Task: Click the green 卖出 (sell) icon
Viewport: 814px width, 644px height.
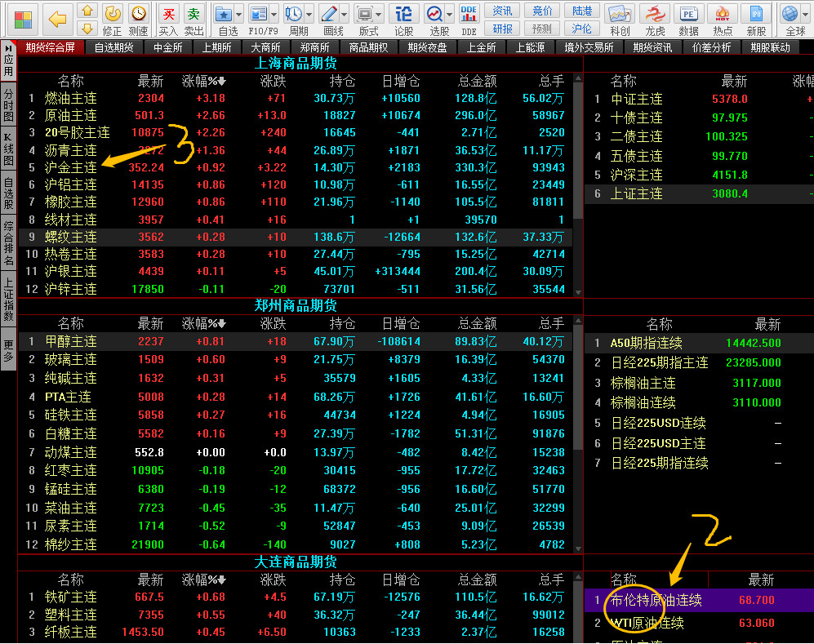Action: coord(193,15)
